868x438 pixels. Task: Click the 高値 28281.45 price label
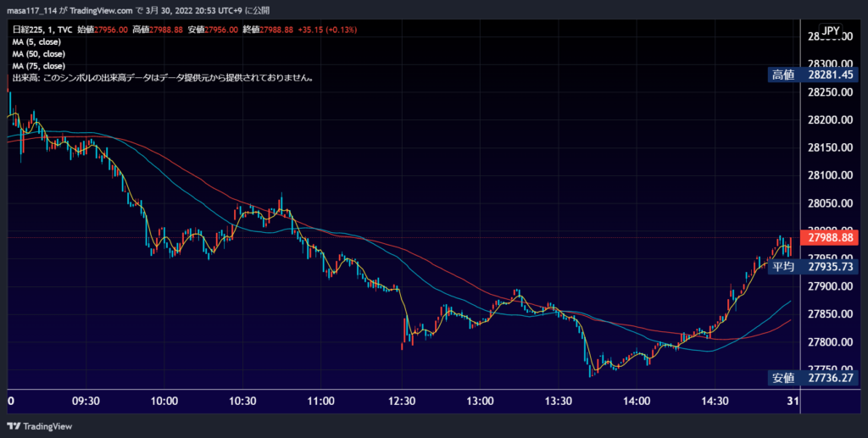(x=813, y=75)
